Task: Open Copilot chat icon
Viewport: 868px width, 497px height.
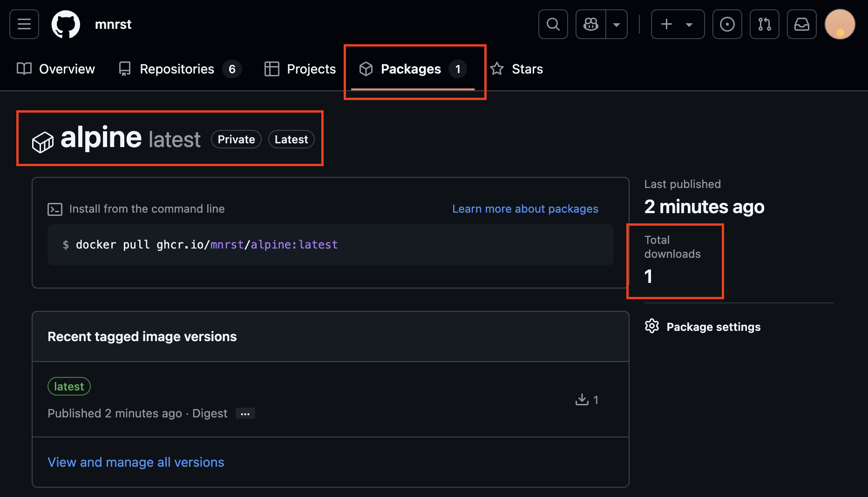Action: [x=591, y=24]
